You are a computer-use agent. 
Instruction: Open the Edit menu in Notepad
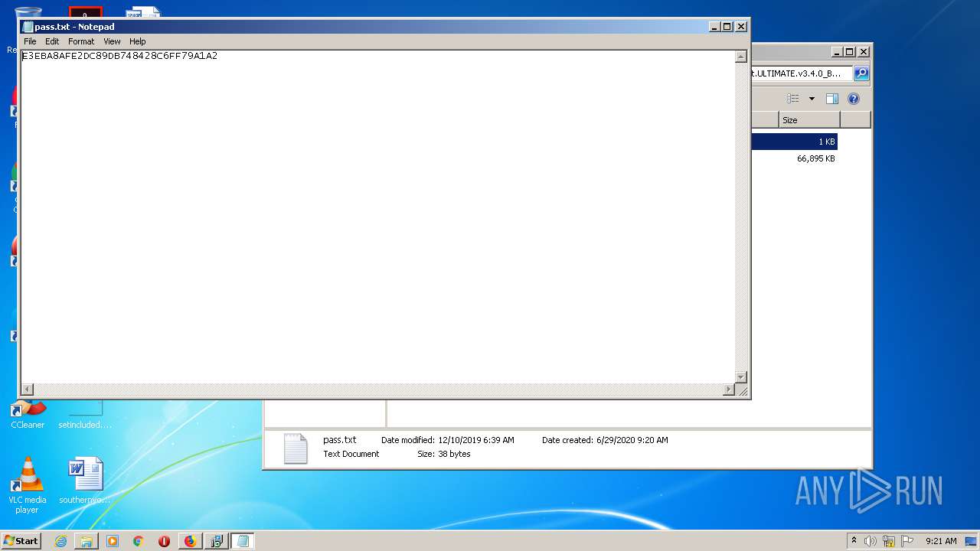point(52,41)
